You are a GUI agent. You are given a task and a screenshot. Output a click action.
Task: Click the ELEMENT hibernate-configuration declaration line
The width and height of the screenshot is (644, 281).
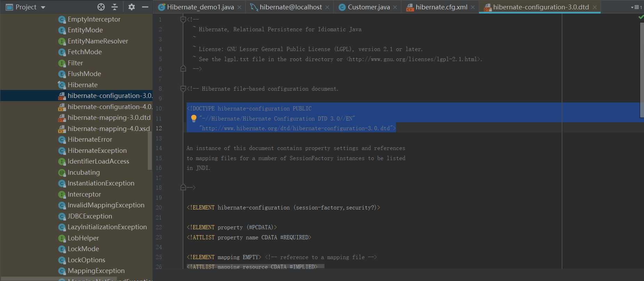point(283,208)
